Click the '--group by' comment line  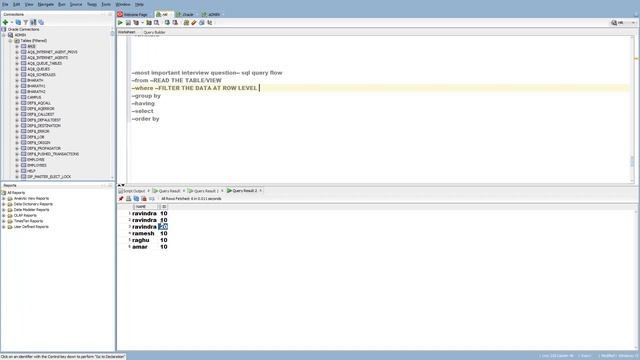[x=146, y=96]
